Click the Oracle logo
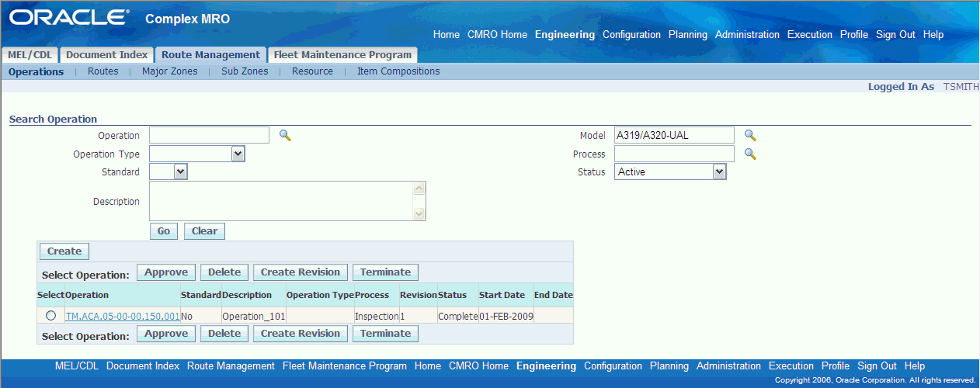 [69, 17]
